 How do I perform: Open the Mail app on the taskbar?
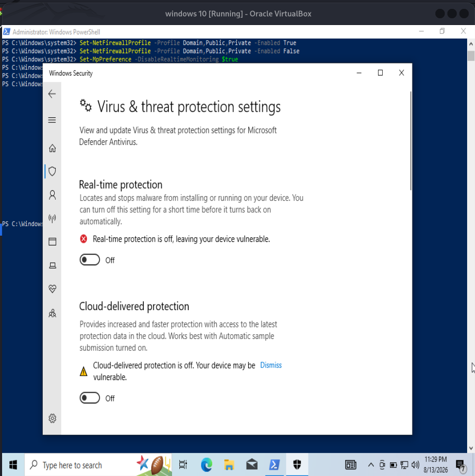point(252,465)
